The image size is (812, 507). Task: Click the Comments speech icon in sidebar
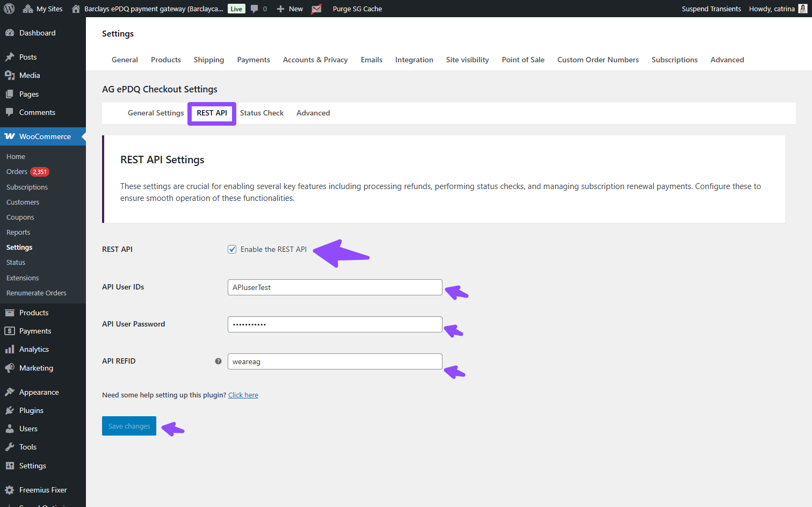coord(10,112)
